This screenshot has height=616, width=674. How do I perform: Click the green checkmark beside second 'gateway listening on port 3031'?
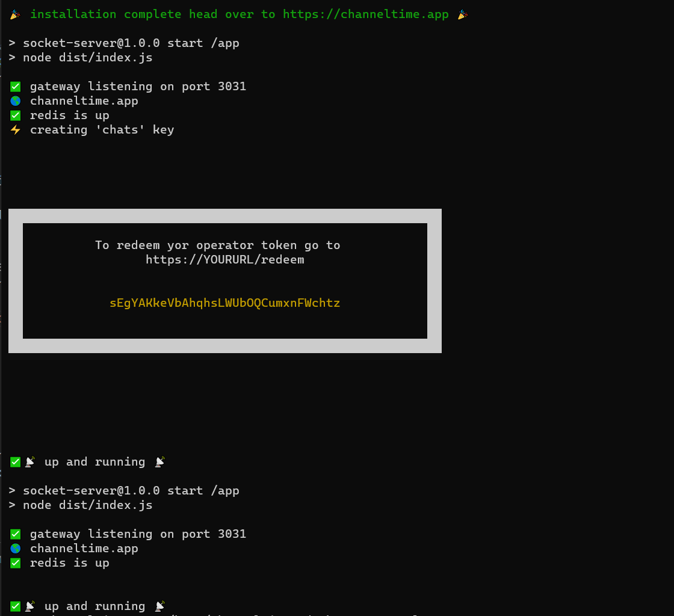click(x=16, y=534)
